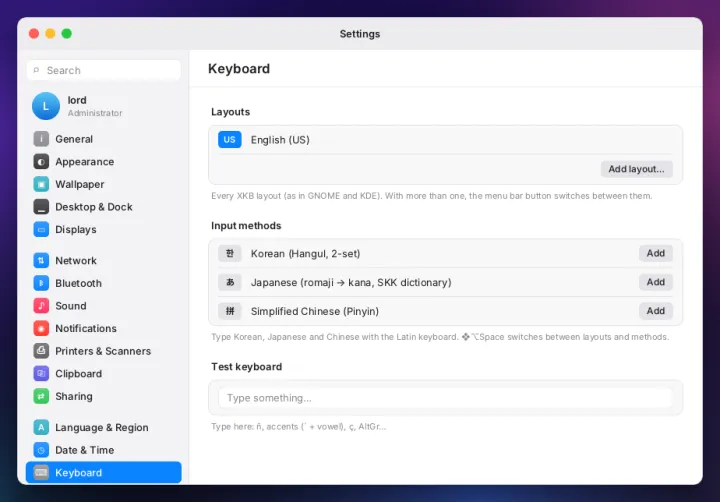Open Printers & Scanners settings
The height and width of the screenshot is (502, 720).
click(104, 351)
